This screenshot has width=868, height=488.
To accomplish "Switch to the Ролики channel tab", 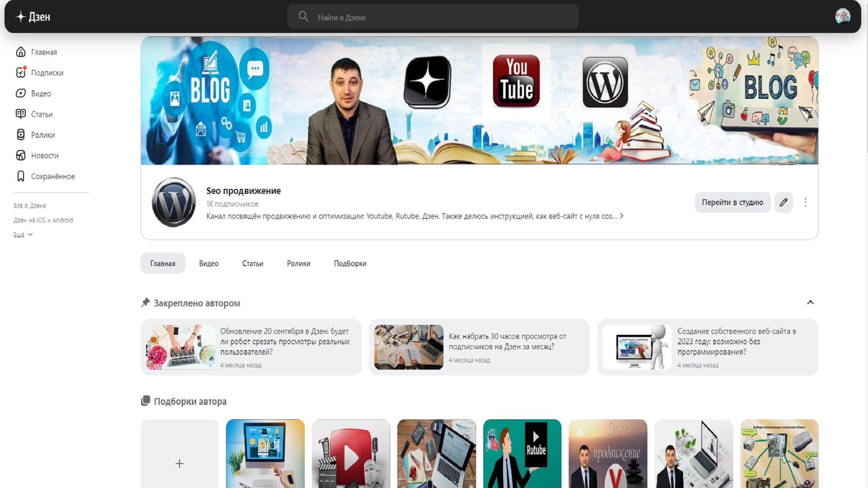I will point(299,263).
